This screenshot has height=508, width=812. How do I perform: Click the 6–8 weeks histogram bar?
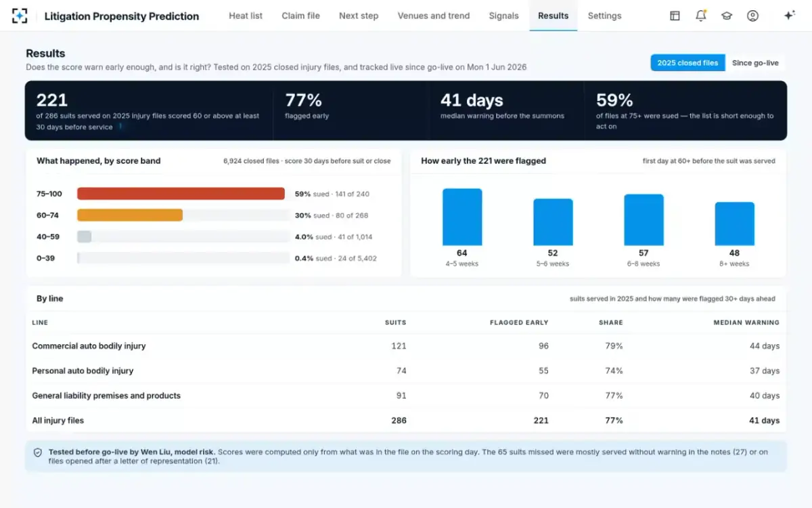[x=644, y=220]
